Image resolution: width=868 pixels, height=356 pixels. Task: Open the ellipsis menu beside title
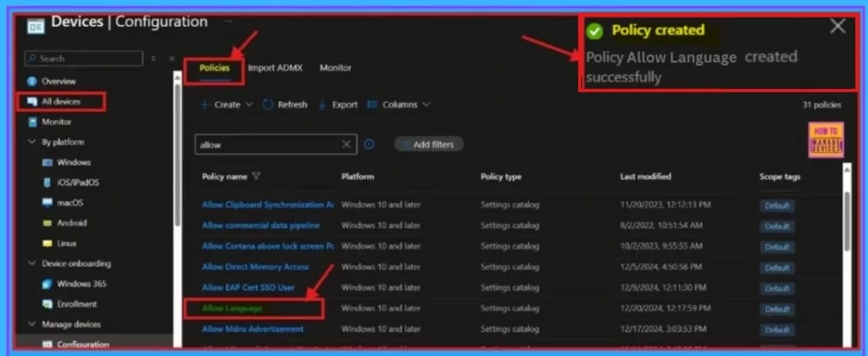coord(229,21)
